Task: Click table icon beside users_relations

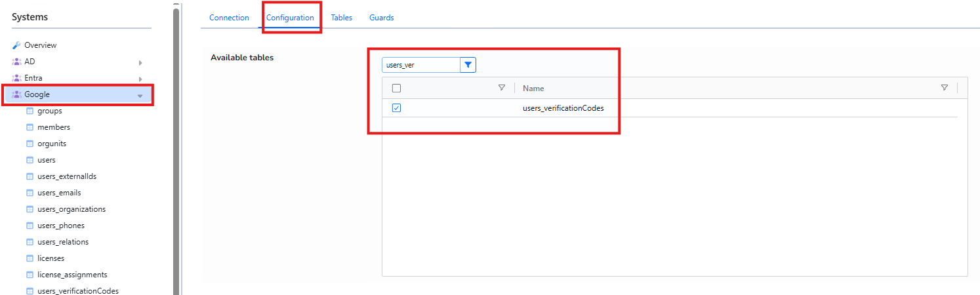Action: click(x=30, y=242)
